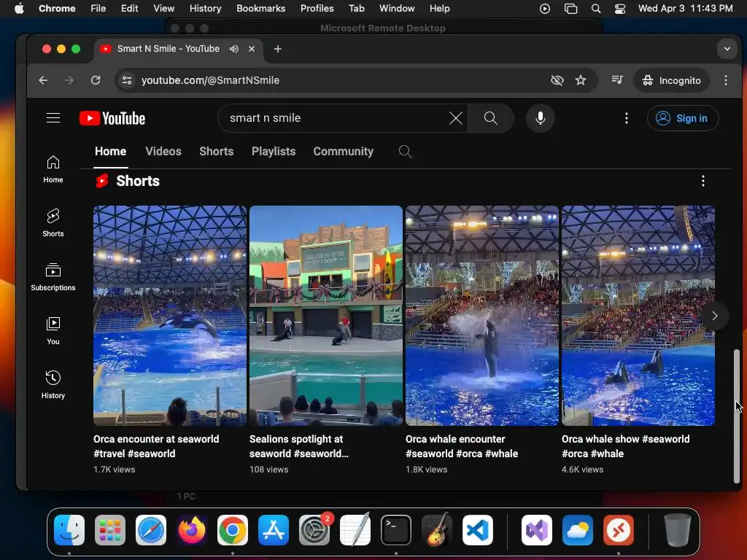Go to the YouTube logo homepage

[x=112, y=118]
